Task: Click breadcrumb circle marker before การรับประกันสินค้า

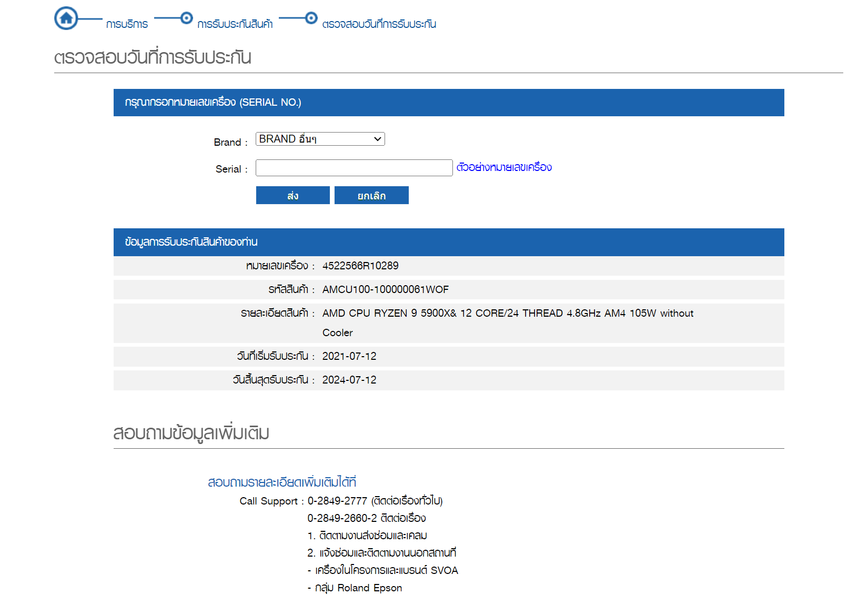Action: pyautogui.click(x=186, y=18)
